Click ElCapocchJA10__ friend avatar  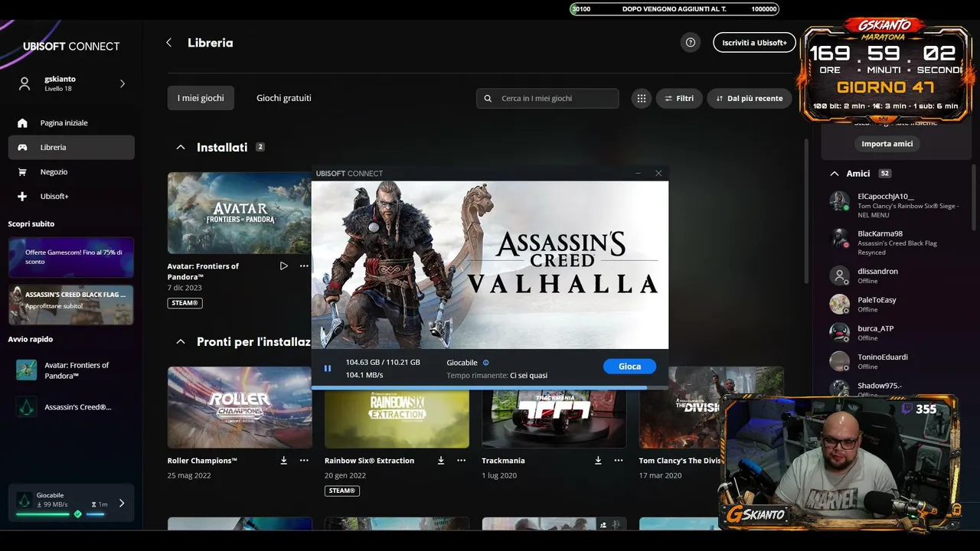(x=840, y=201)
